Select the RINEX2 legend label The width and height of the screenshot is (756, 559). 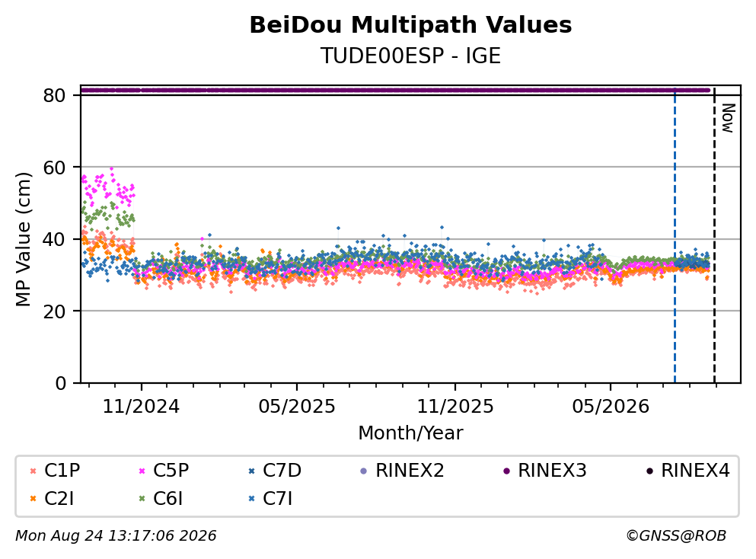[x=410, y=470]
